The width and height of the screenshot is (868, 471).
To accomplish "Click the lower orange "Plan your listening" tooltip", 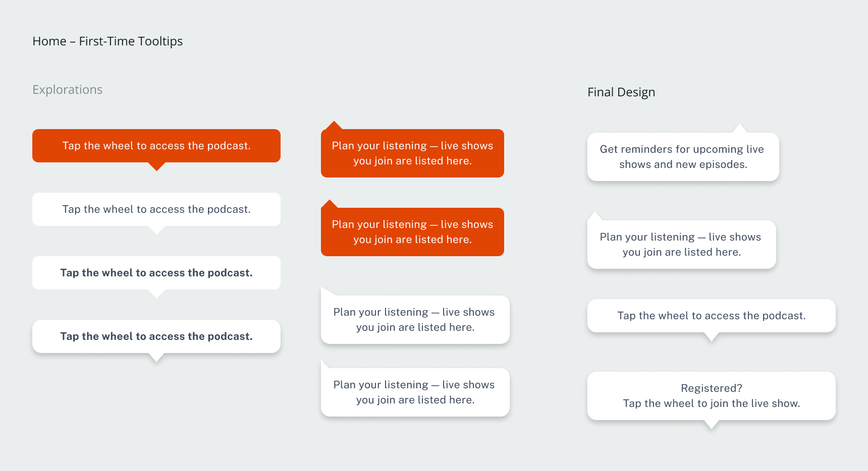I will (412, 232).
